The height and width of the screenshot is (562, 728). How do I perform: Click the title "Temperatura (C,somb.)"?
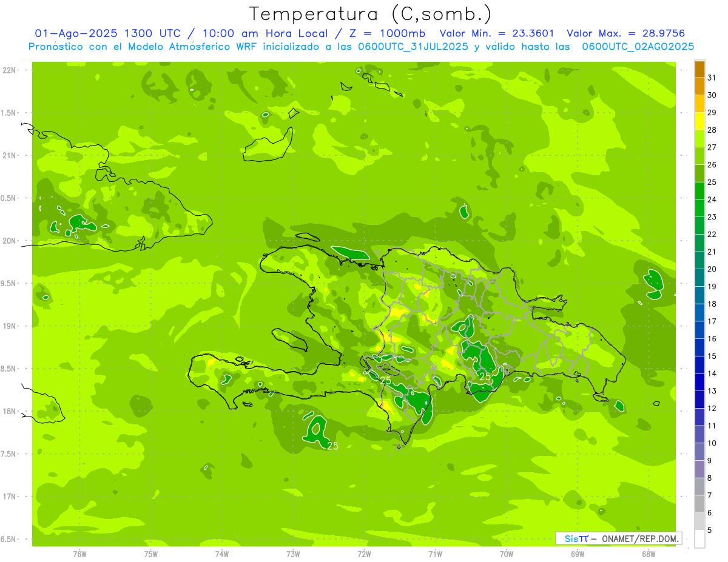pos(371,14)
